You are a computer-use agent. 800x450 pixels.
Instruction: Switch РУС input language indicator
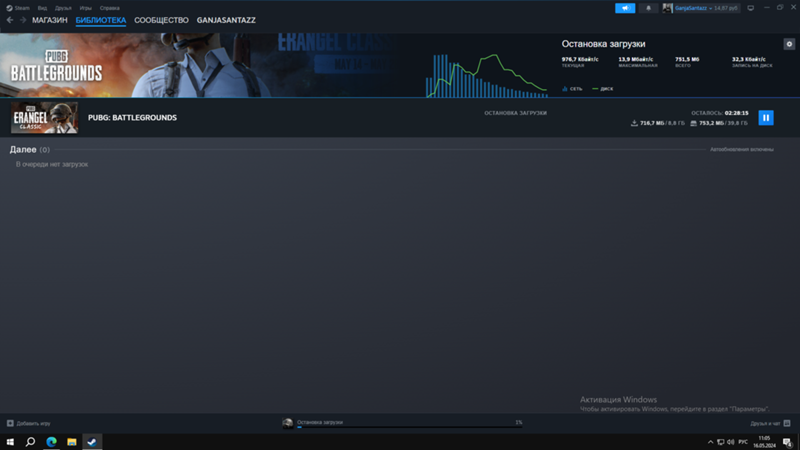[x=743, y=442]
